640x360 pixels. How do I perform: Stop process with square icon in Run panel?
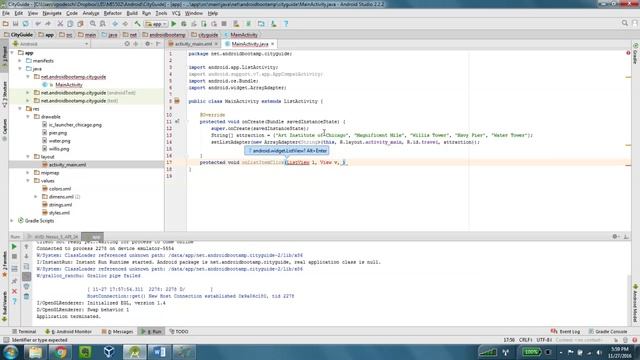pos(14,257)
